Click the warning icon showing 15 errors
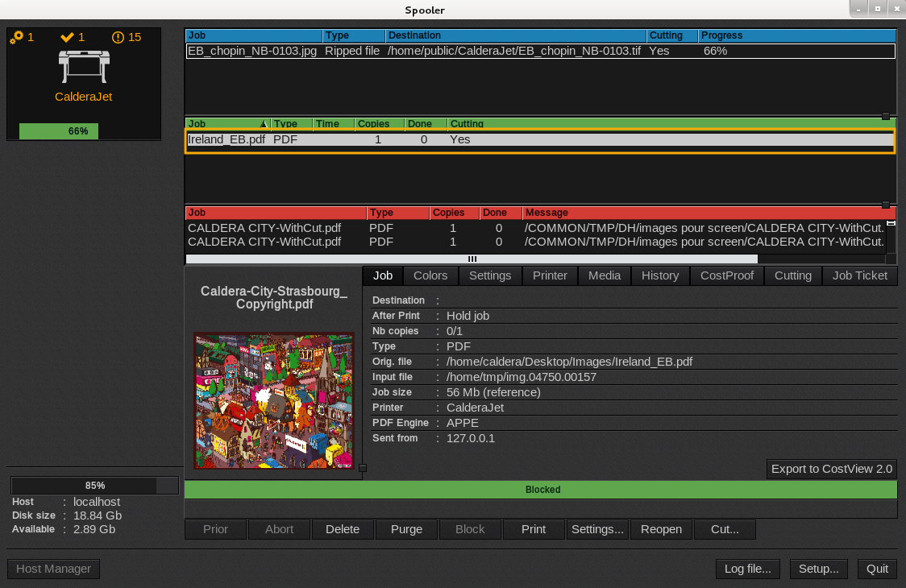906x588 pixels. click(x=120, y=37)
